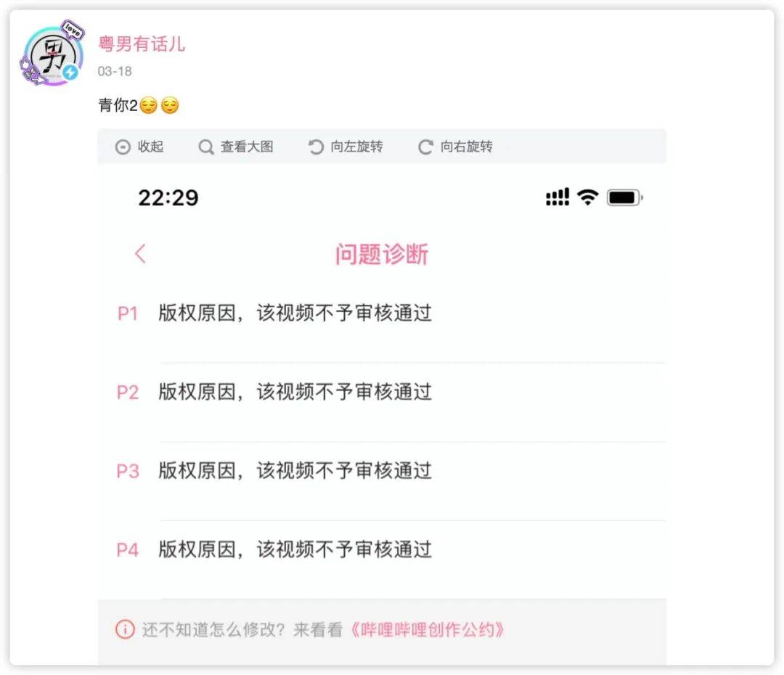Select 向左旋转 to rotate image left
The image size is (784, 675).
(x=356, y=147)
